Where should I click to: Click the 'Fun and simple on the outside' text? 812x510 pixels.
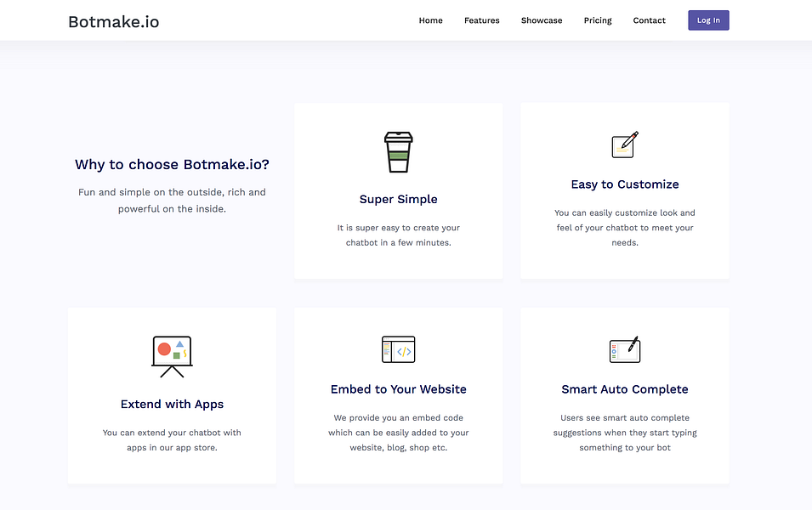pyautogui.click(x=172, y=201)
